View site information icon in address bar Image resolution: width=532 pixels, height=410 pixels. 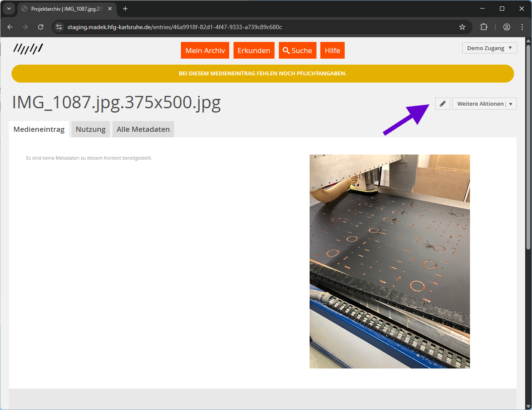pos(59,27)
